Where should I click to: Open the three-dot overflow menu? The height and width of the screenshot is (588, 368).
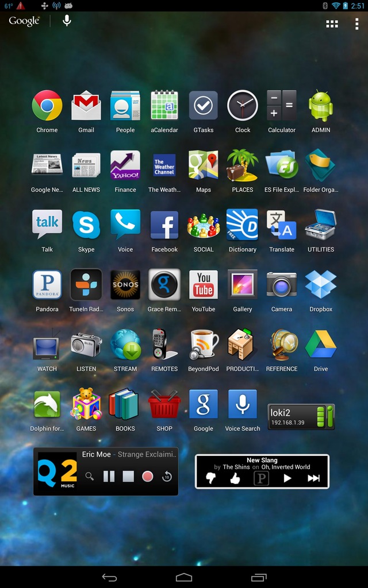click(356, 24)
